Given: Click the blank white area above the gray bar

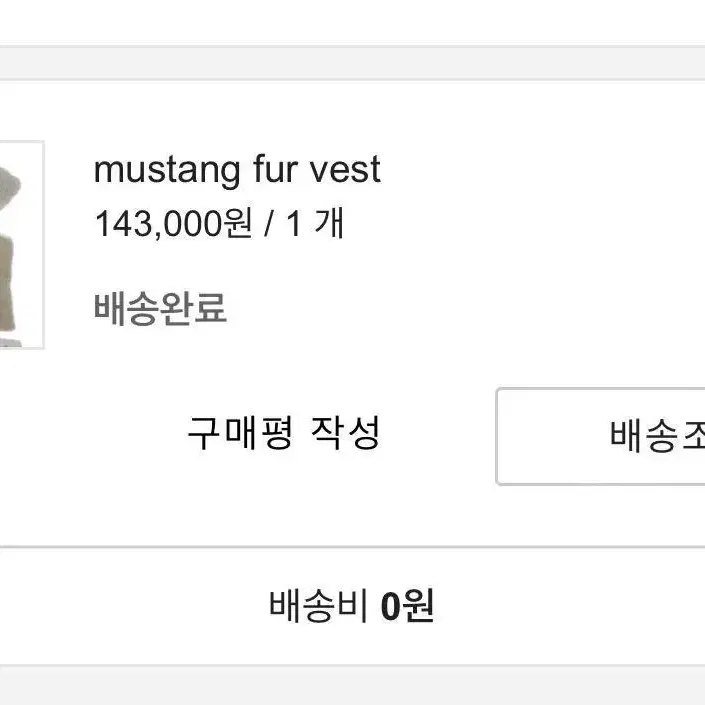Looking at the screenshot, I should pyautogui.click(x=352, y=22).
